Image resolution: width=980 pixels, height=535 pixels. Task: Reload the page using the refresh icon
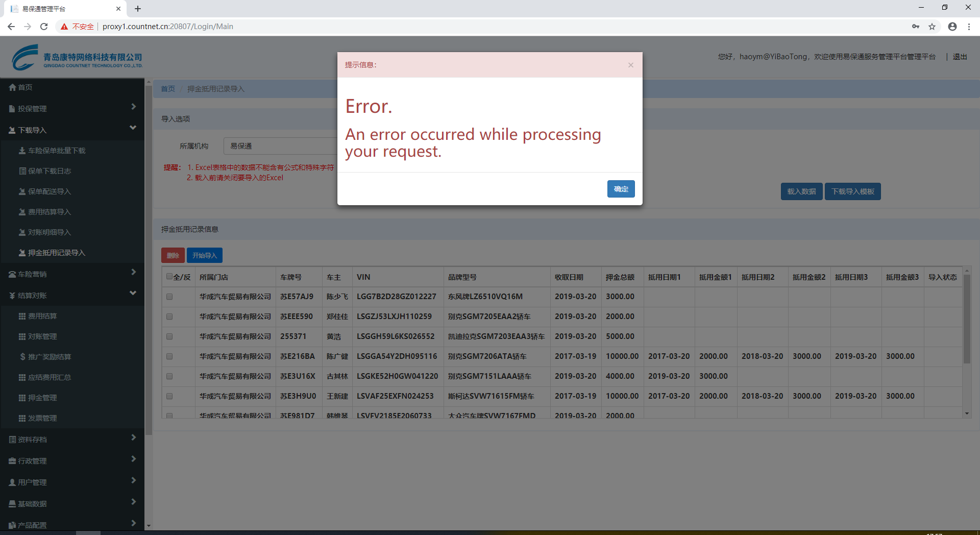44,27
